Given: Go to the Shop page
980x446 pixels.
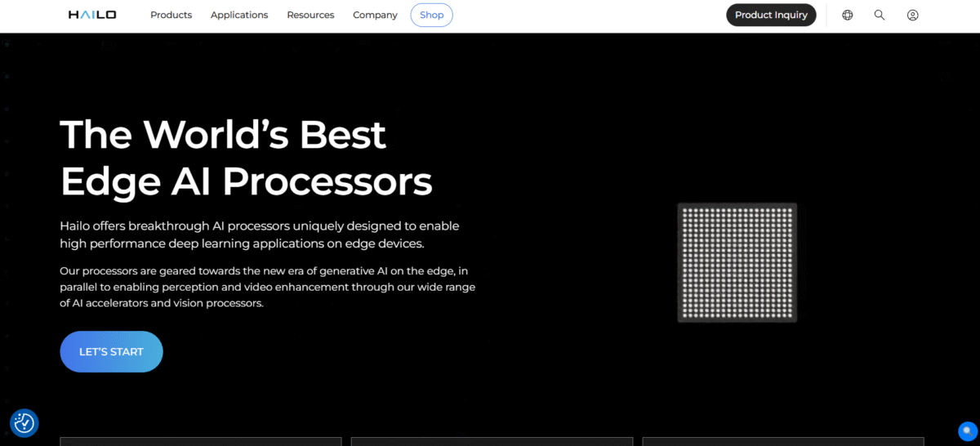Looking at the screenshot, I should tap(431, 15).
